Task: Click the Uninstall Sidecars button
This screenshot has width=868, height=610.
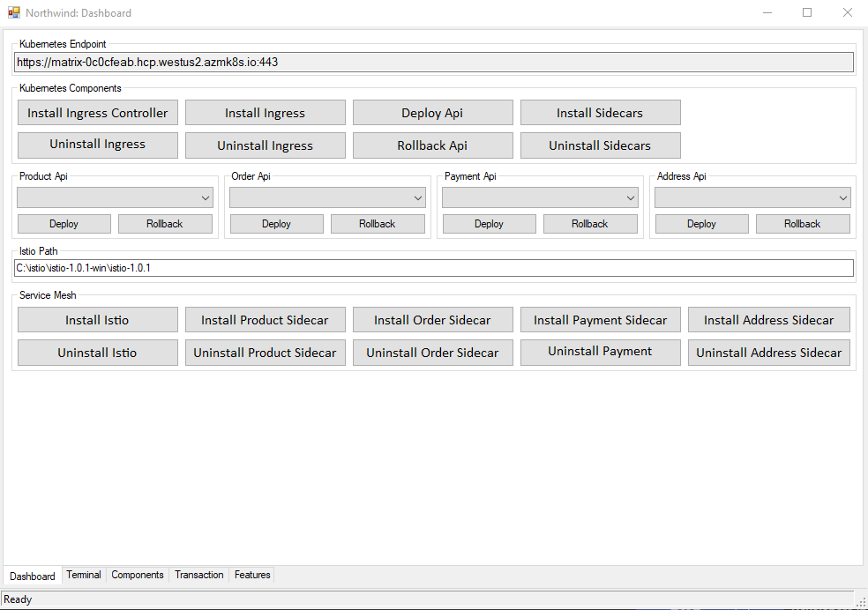Action: pos(601,145)
